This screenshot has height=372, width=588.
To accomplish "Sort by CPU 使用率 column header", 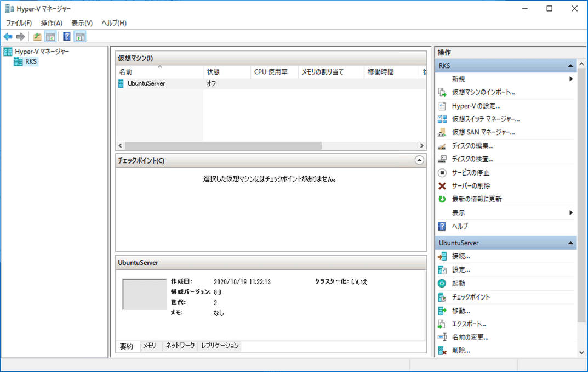I will click(275, 72).
